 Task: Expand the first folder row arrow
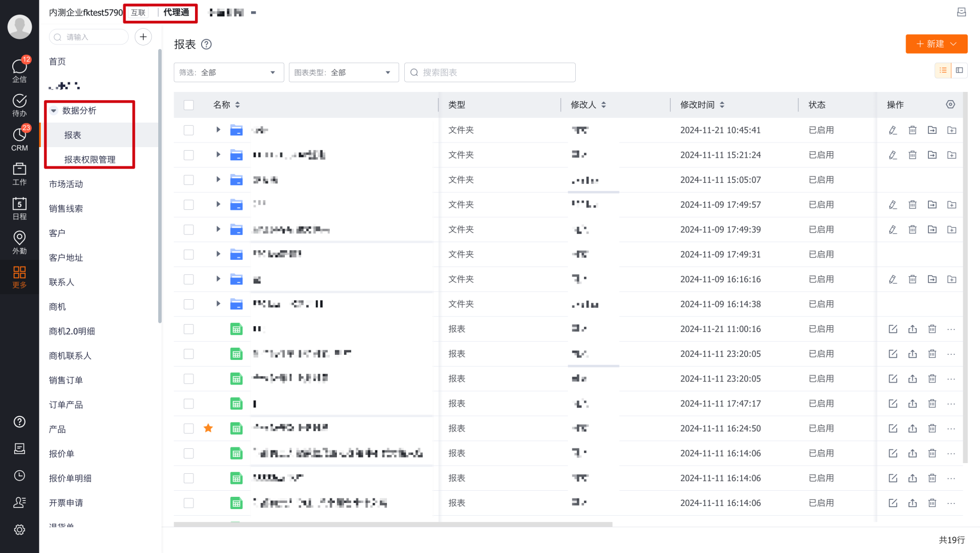[x=218, y=130]
